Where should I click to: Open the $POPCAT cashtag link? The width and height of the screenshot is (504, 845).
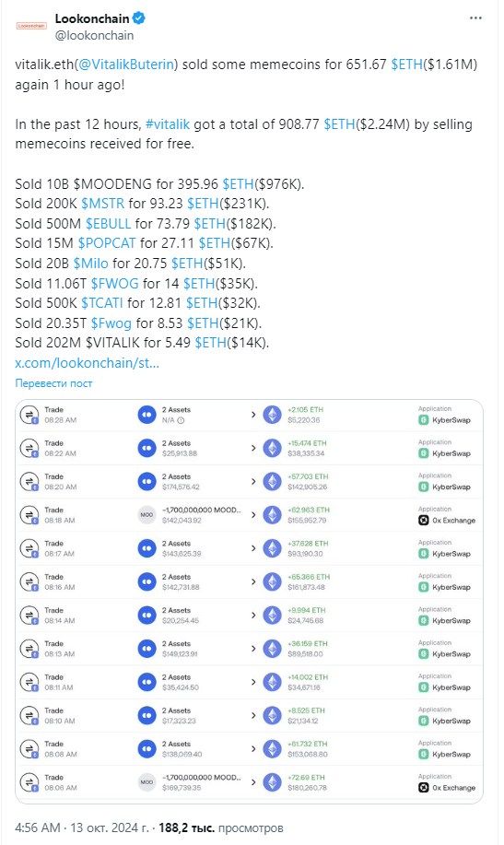click(x=107, y=243)
